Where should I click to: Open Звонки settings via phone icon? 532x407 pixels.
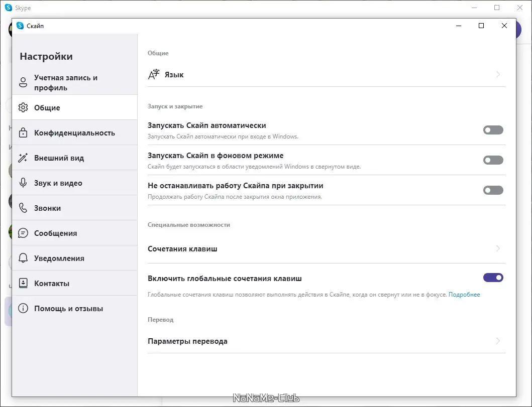tap(23, 207)
